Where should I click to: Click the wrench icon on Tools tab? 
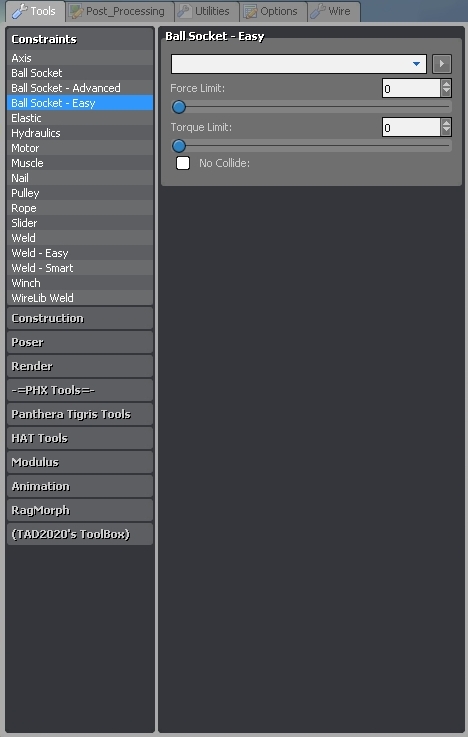(19, 11)
